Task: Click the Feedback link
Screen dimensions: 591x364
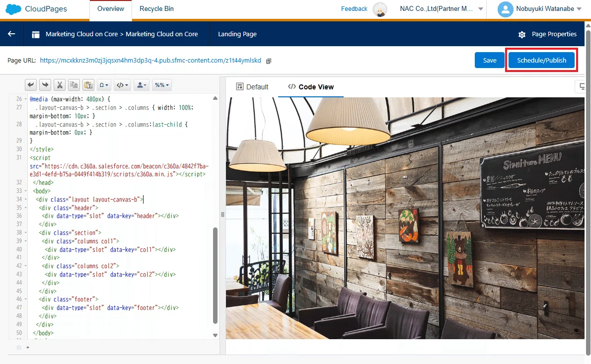Action: point(354,8)
